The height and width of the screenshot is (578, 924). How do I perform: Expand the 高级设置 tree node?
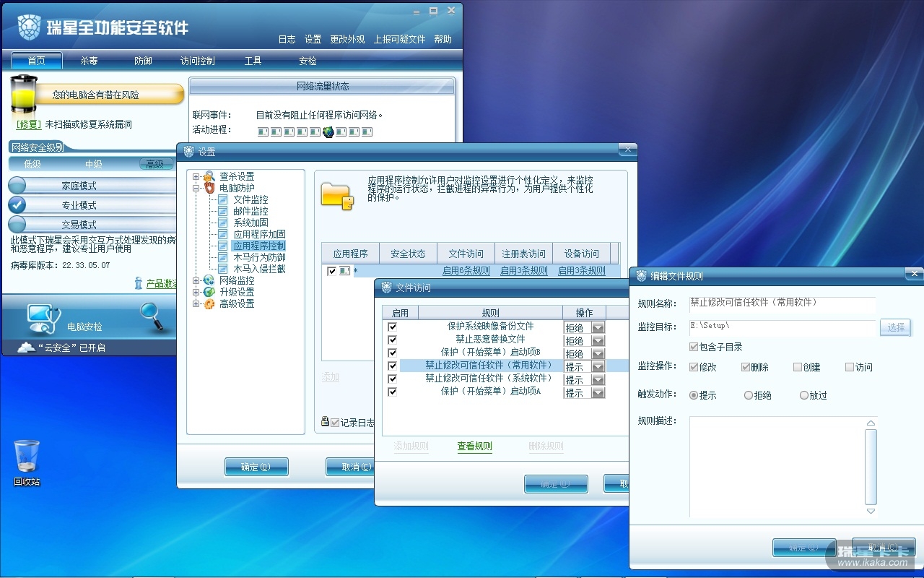coord(196,303)
